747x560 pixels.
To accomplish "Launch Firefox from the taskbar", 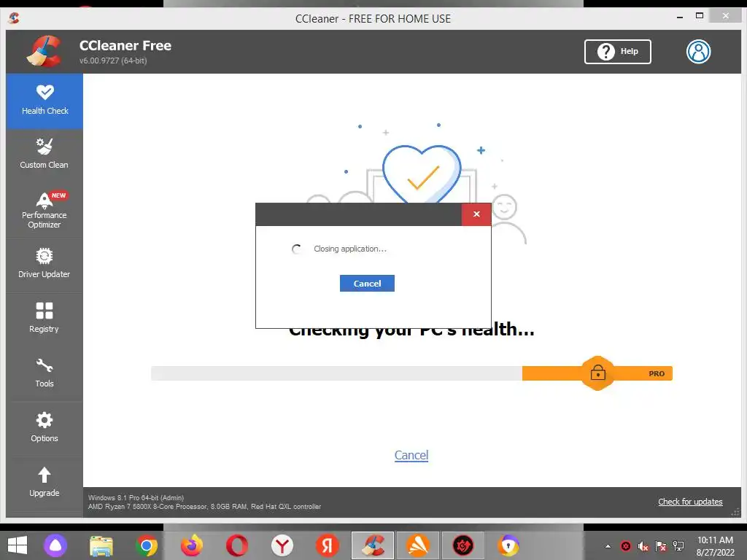I will pyautogui.click(x=192, y=545).
